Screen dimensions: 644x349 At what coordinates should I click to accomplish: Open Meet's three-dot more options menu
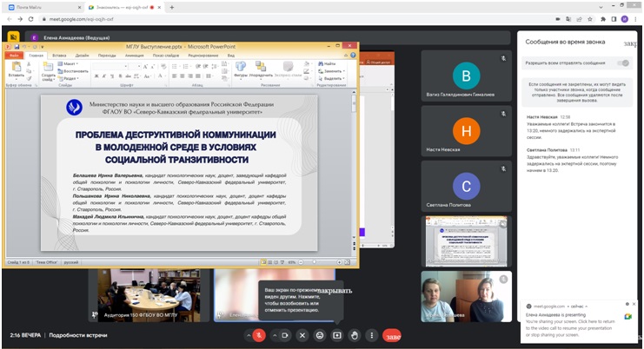point(372,335)
